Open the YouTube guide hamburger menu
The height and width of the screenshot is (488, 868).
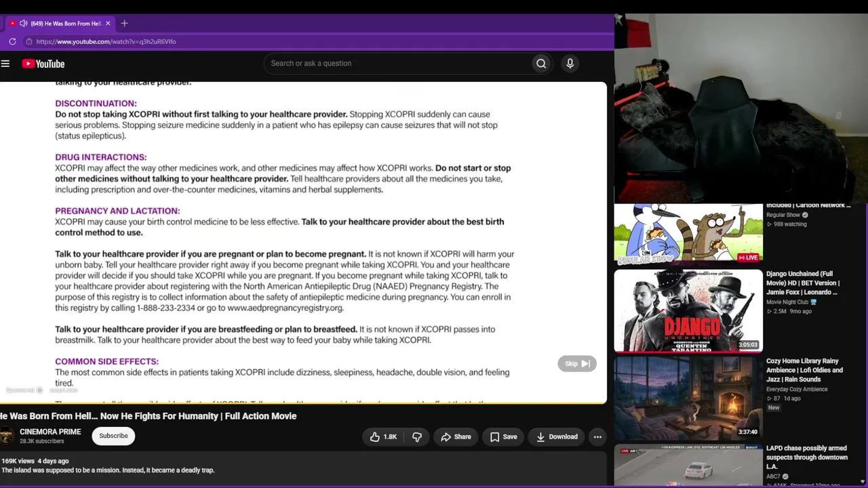[5, 64]
